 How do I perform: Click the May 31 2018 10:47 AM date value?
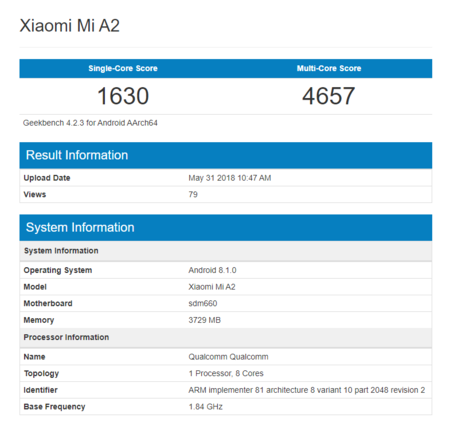[230, 178]
